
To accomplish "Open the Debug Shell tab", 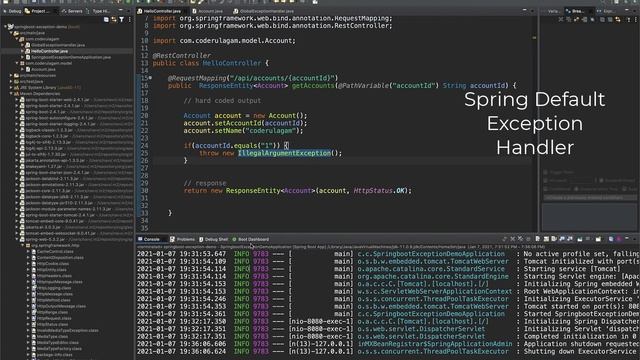I will (213, 239).
